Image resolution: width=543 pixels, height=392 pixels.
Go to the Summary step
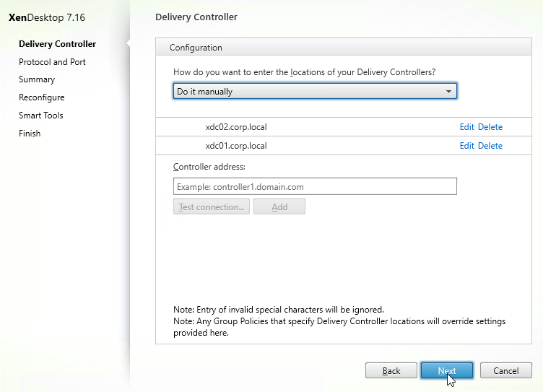(37, 79)
